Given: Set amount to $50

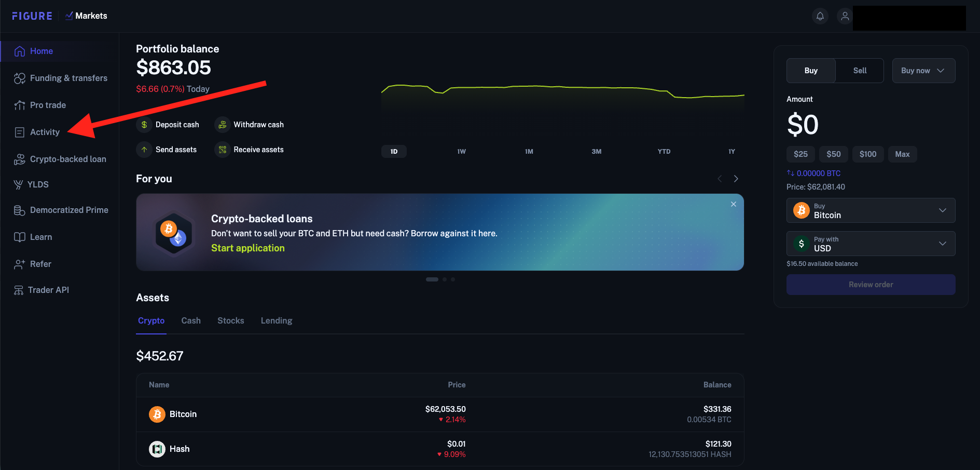Looking at the screenshot, I should tap(834, 154).
